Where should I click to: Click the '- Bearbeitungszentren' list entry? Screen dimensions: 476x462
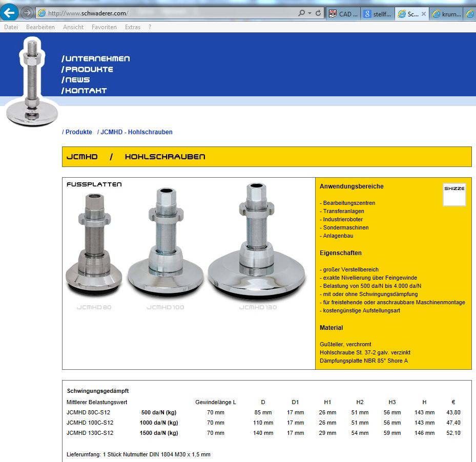pyautogui.click(x=347, y=203)
